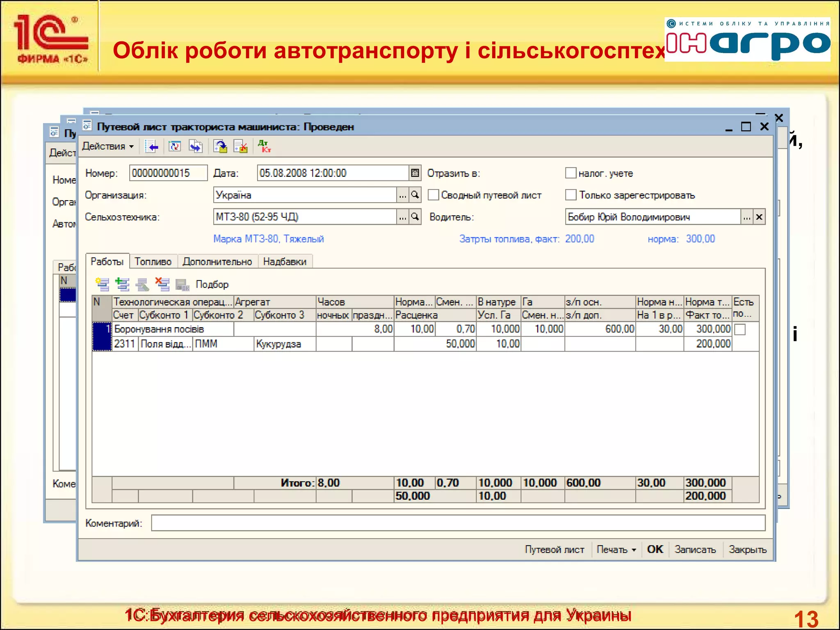The width and height of the screenshot is (840, 630).
Task: Clear the Водитель field with X button
Action: pos(759,217)
